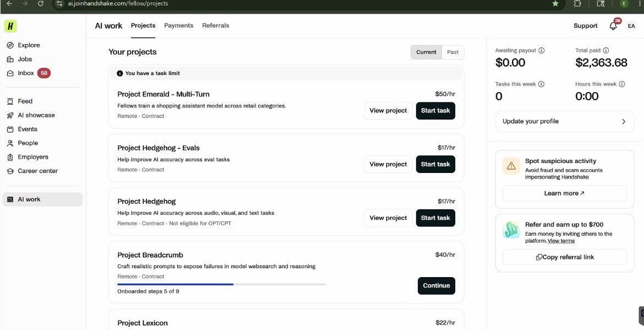This screenshot has height=330, width=644.
Task: Expand Update your profile chevron
Action: (x=624, y=122)
